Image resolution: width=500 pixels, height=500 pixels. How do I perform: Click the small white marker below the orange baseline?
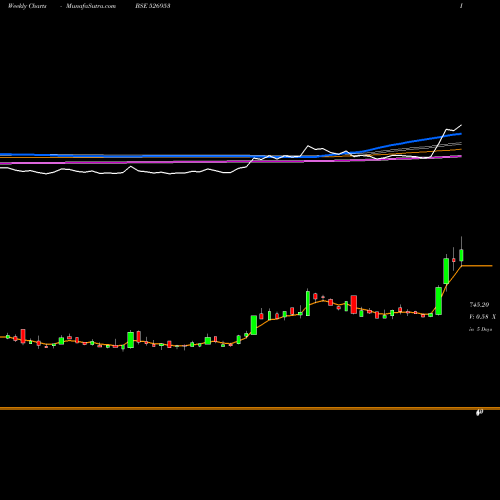pos(479,413)
